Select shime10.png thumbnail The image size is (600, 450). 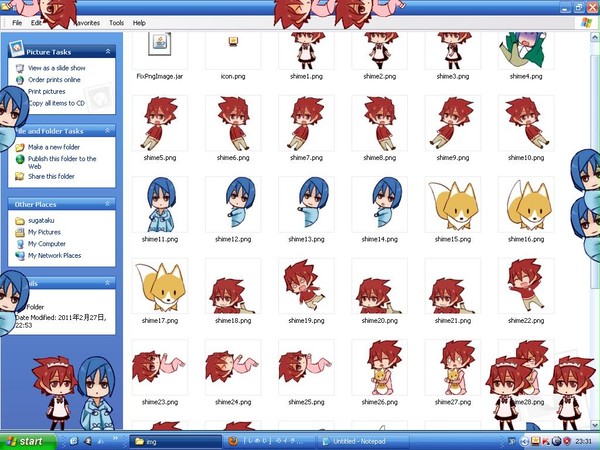526,123
